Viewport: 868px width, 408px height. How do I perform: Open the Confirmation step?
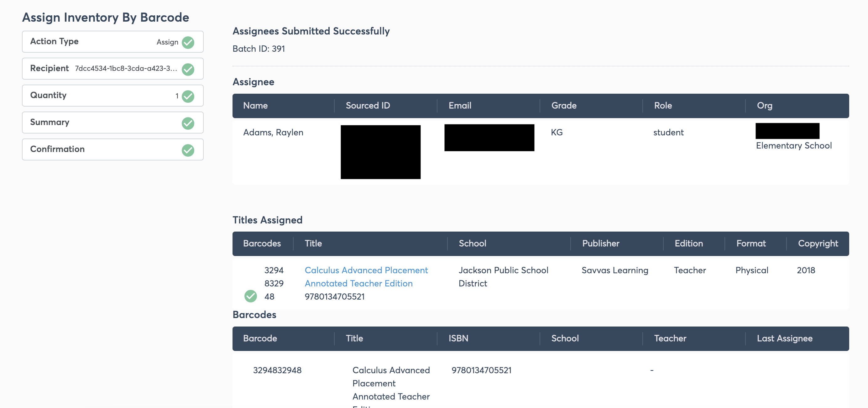pyautogui.click(x=112, y=149)
